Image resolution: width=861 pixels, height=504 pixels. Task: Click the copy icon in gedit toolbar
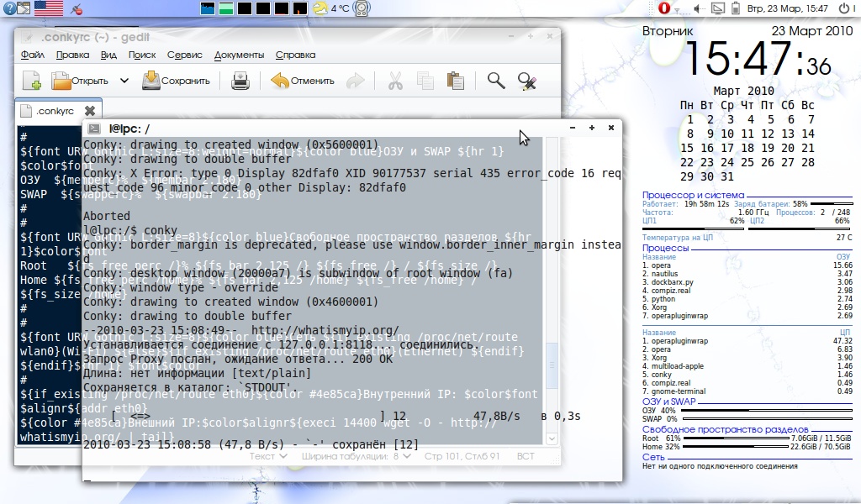[425, 81]
